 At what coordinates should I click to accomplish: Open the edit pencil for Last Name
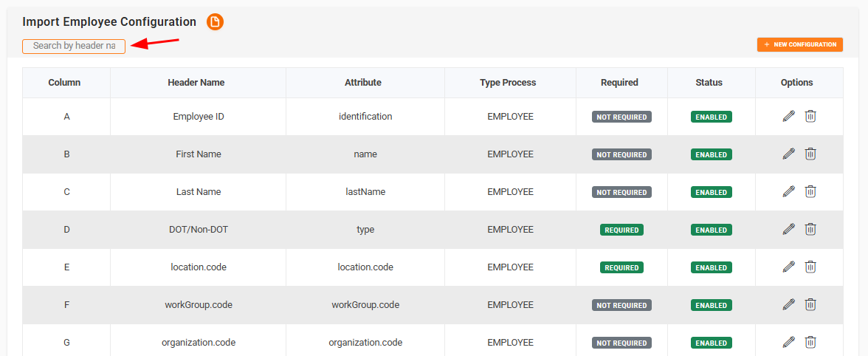[788, 191]
